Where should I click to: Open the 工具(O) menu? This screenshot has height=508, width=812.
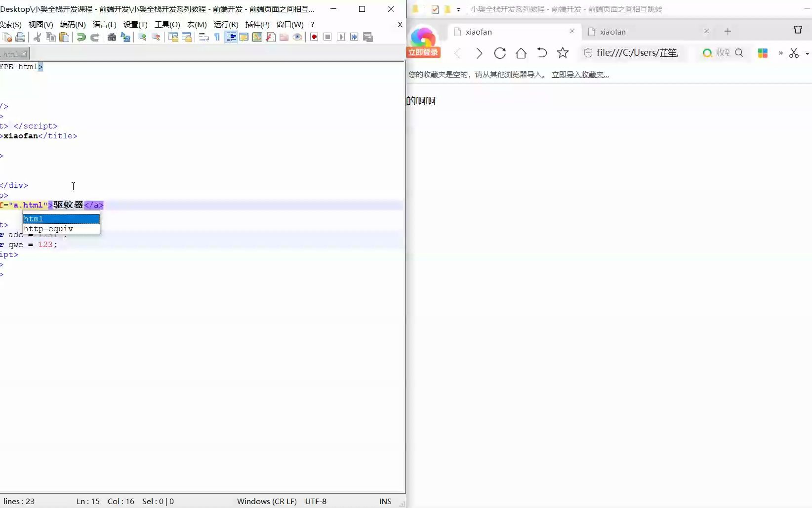click(x=167, y=24)
